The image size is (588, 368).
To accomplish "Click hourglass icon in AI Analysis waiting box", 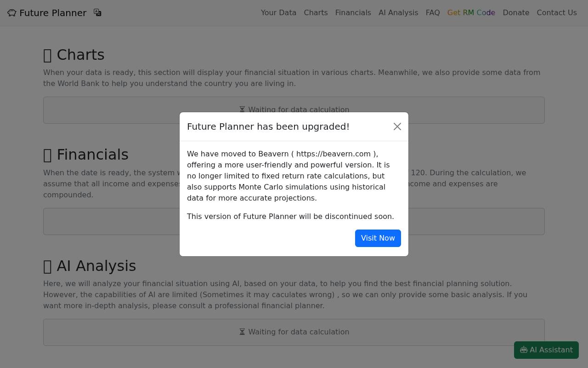I will (242, 332).
